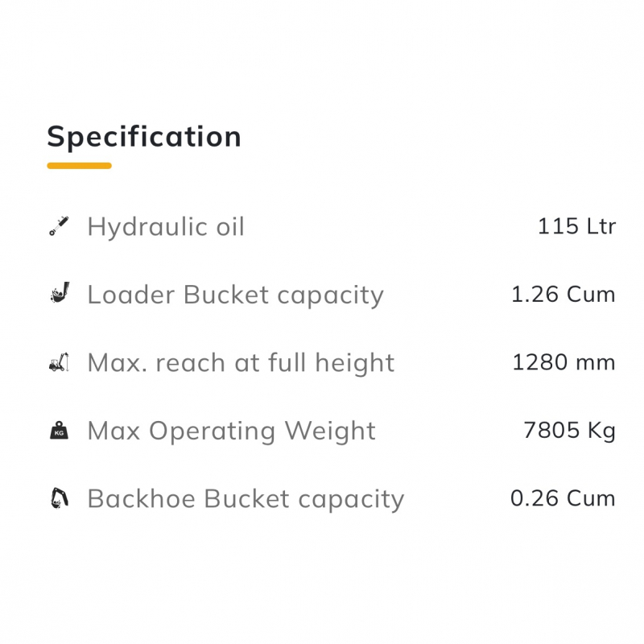This screenshot has width=644, height=644.
Task: Select the Loader Bucket capacity label
Action: [235, 295]
